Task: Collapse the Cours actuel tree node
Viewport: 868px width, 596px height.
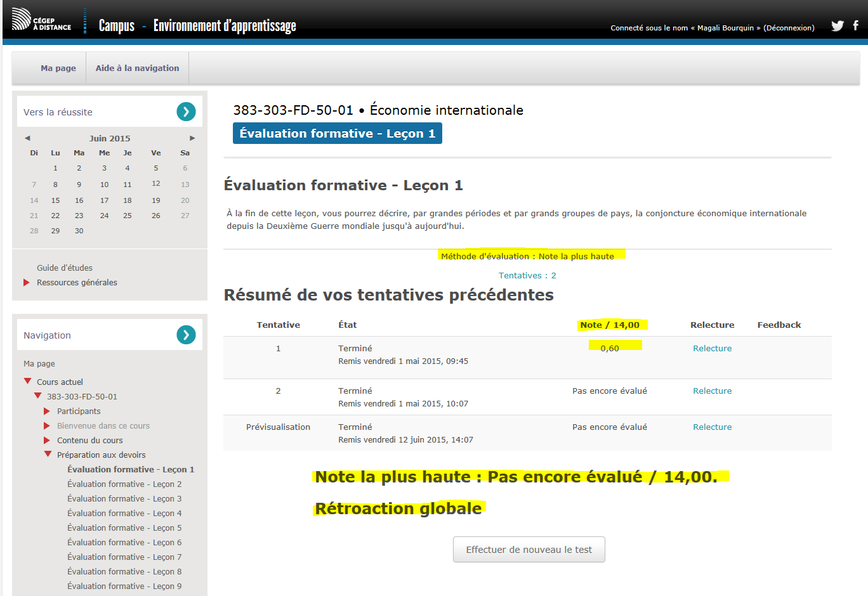Action: [x=27, y=381]
